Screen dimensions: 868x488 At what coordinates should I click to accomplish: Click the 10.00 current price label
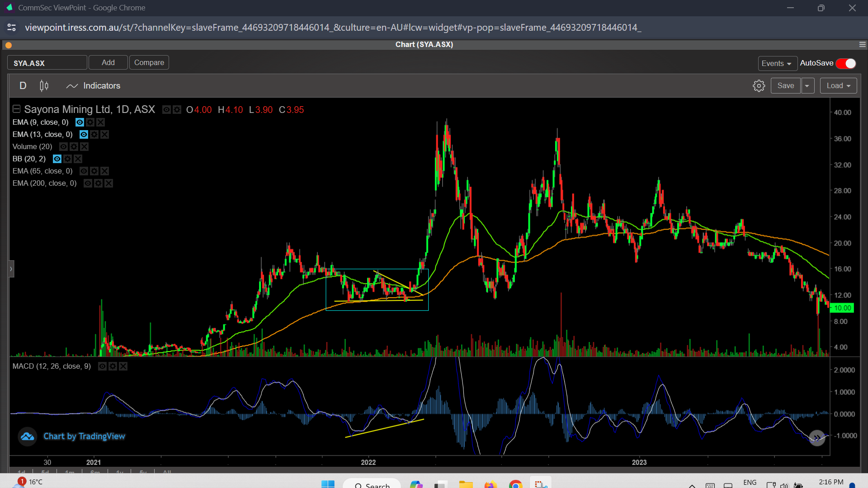click(x=842, y=308)
